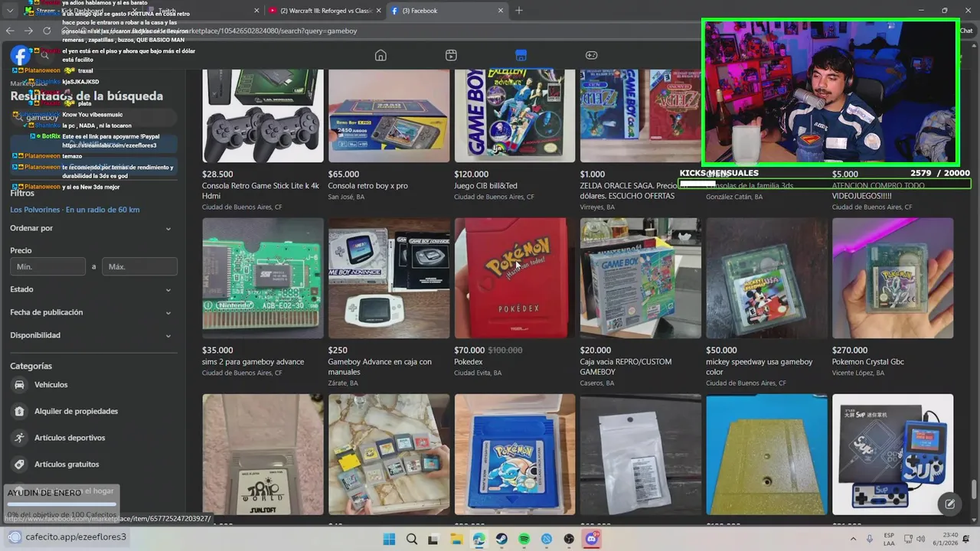Open the Facebook home icon
This screenshot has width=980, height=551.
(381, 55)
